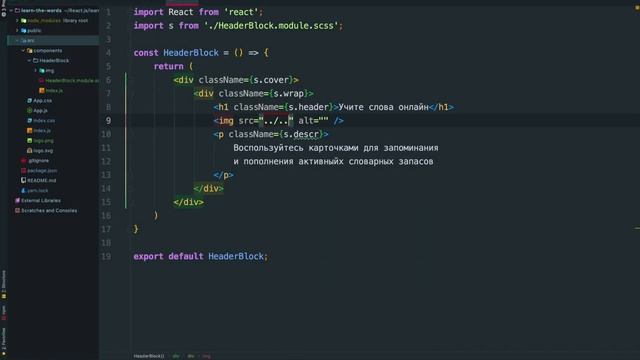This screenshot has width=640, height=360.
Task: Click the alt="" attribute on line 9
Action: (x=313, y=121)
